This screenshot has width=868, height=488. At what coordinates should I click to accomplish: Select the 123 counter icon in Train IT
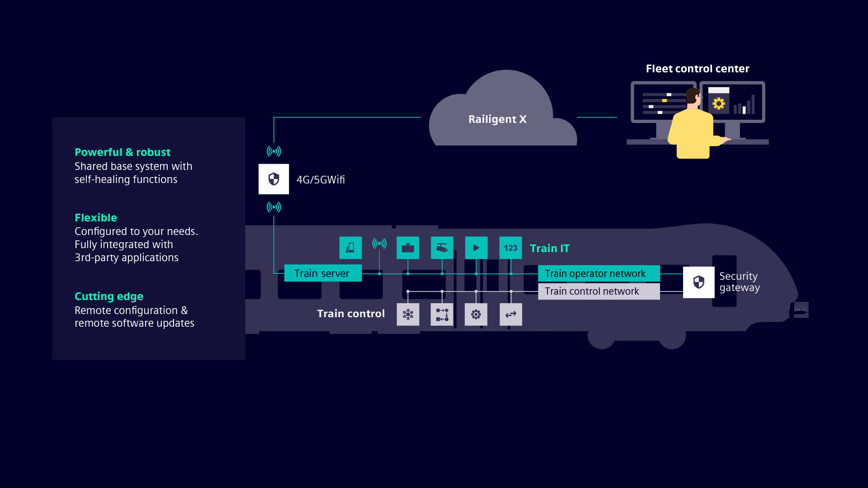point(510,248)
